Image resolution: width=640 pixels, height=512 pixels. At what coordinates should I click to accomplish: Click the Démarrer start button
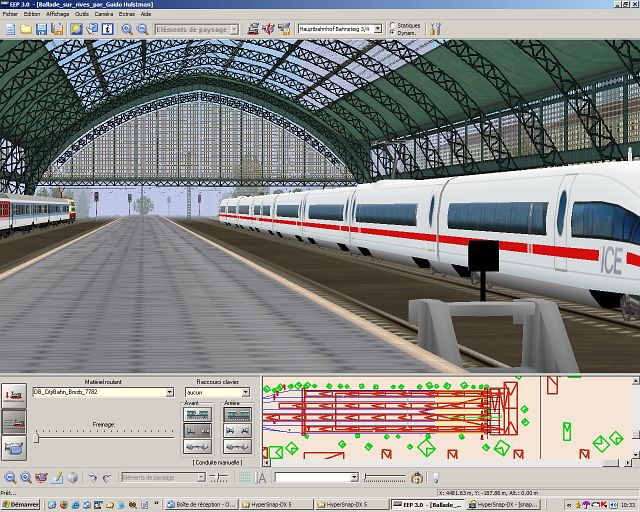pyautogui.click(x=21, y=504)
